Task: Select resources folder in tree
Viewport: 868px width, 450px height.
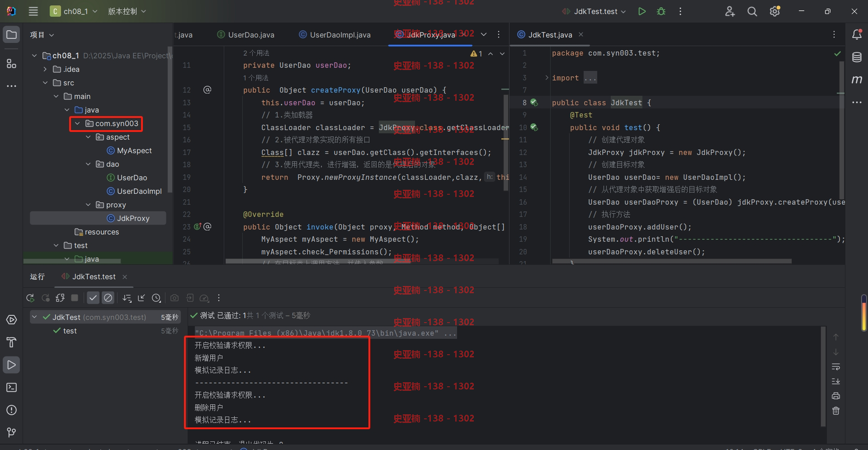Action: tap(97, 232)
